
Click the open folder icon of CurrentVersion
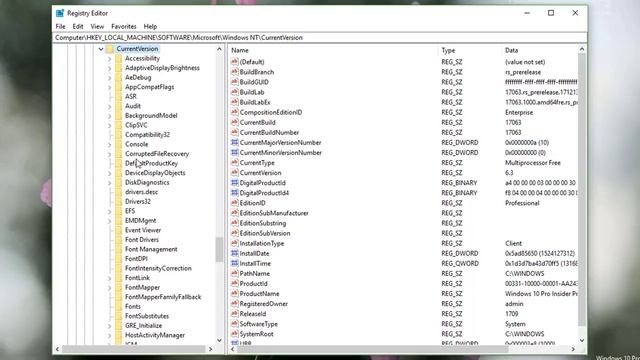click(x=110, y=49)
